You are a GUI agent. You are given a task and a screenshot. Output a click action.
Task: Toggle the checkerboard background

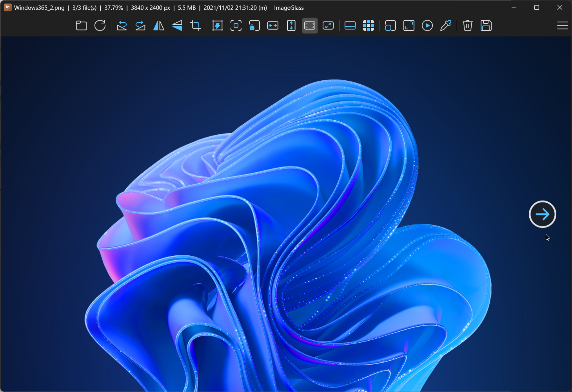[369, 26]
